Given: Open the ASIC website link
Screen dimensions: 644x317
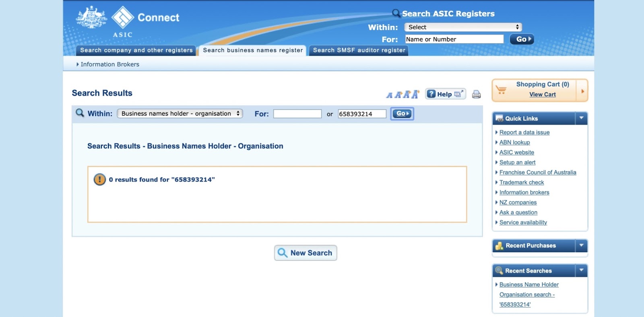Looking at the screenshot, I should (516, 153).
